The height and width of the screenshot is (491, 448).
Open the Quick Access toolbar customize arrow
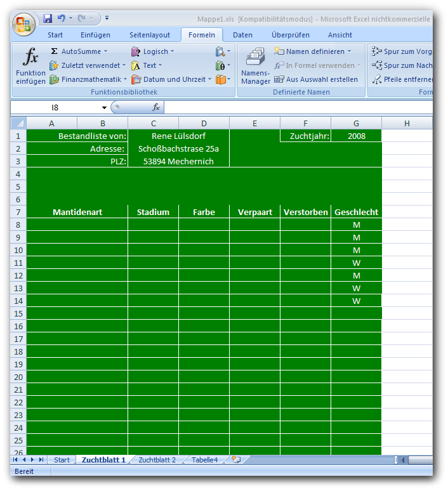[x=107, y=18]
